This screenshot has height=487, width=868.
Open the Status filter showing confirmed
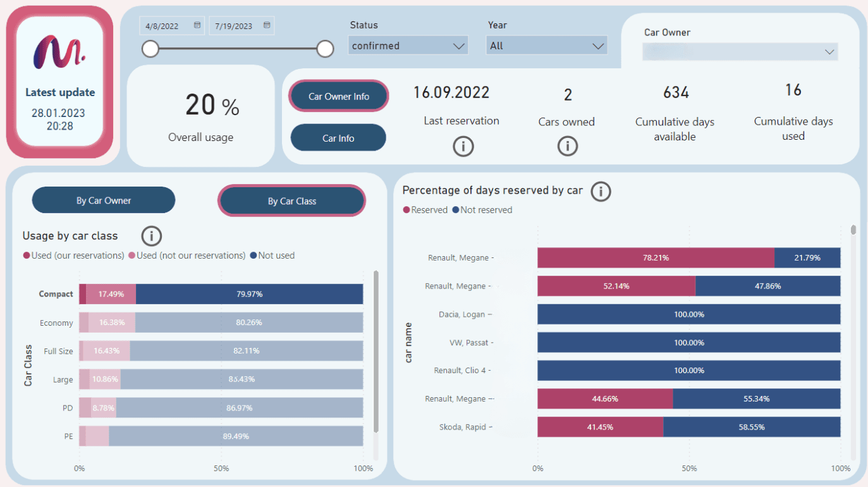(x=408, y=45)
